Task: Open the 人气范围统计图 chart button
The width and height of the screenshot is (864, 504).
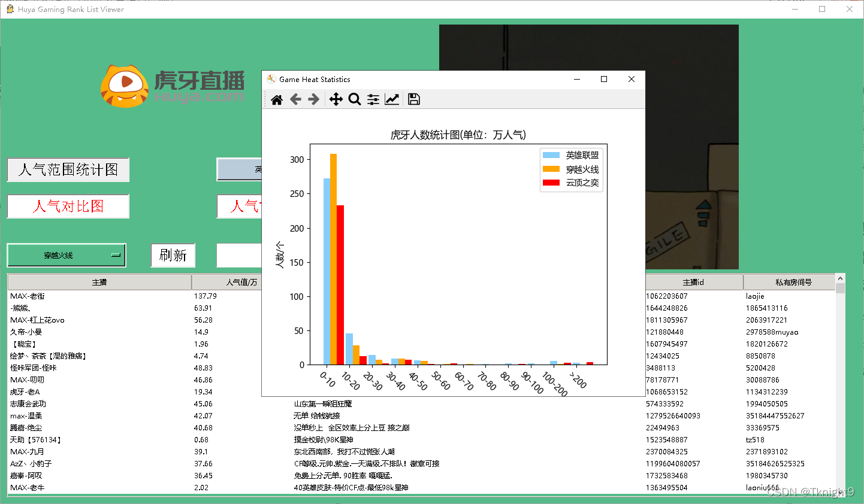Action: tap(68, 170)
